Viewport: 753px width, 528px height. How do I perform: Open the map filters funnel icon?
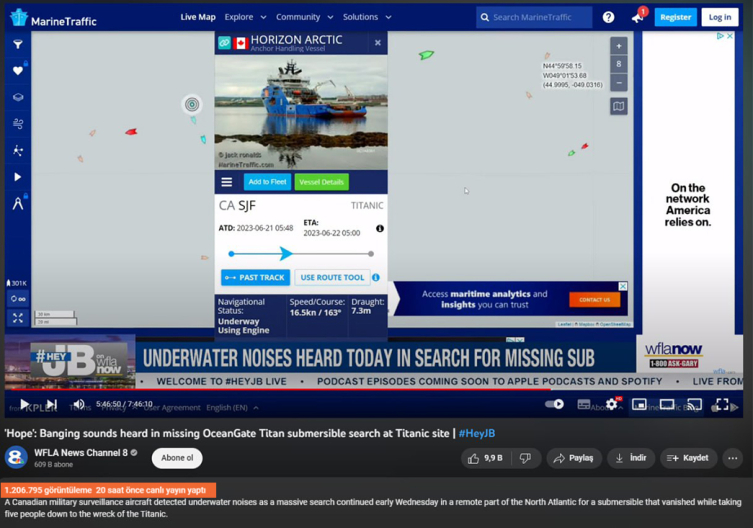click(17, 45)
